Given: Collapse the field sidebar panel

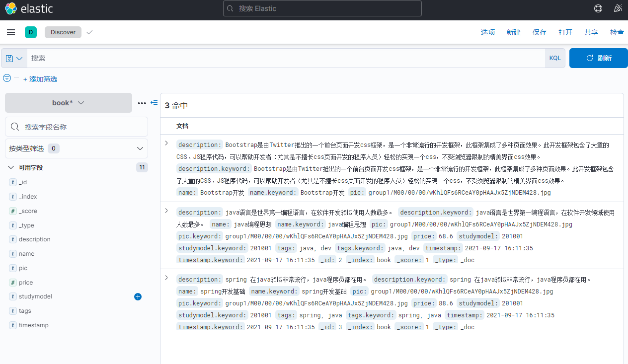Looking at the screenshot, I should (154, 103).
